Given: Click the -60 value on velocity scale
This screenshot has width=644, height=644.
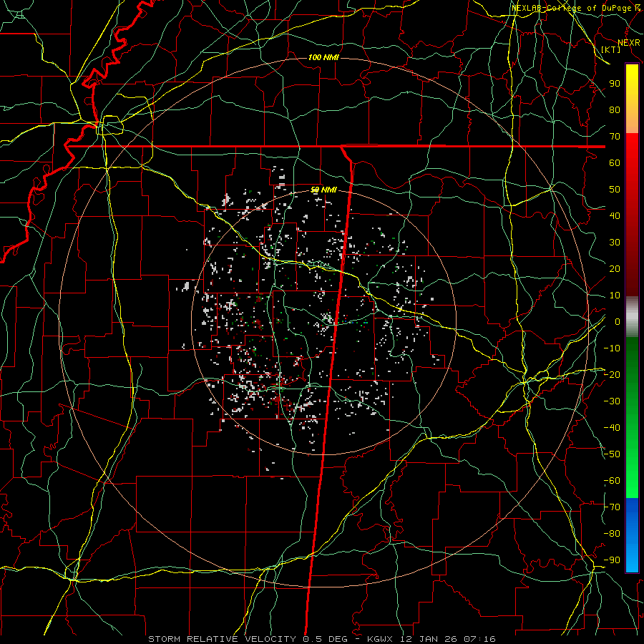Looking at the screenshot, I should tap(612, 481).
